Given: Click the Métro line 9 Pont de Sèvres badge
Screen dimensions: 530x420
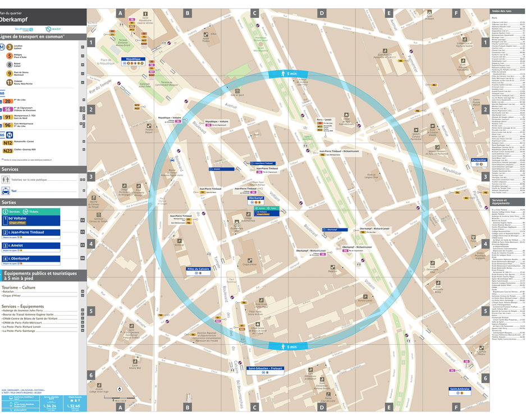Looking at the screenshot, I should [x=8, y=73].
